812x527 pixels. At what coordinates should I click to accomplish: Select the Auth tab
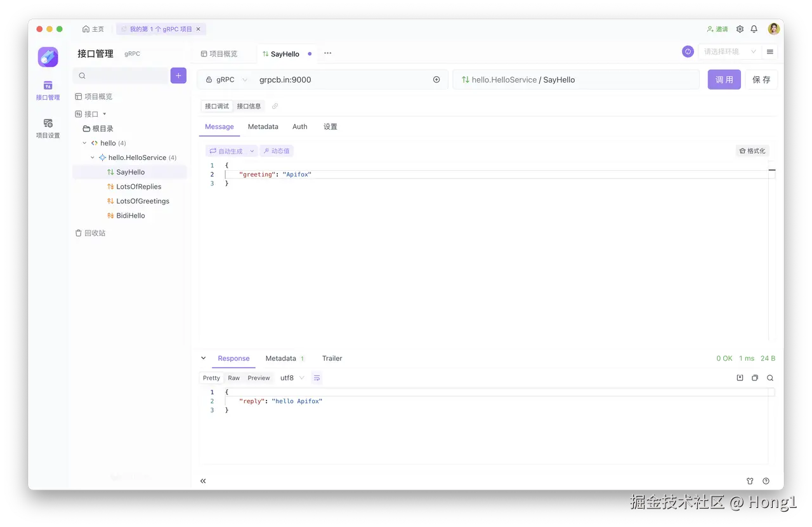point(300,127)
